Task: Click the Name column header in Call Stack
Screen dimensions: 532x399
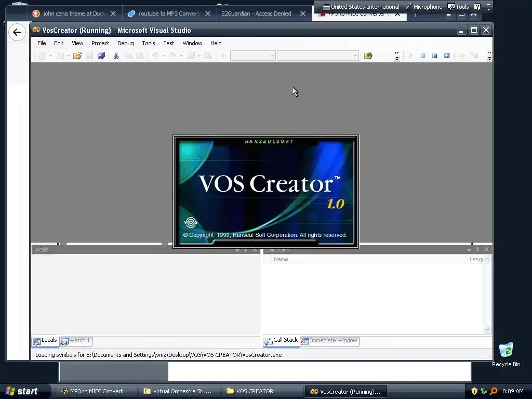Action: (369, 259)
